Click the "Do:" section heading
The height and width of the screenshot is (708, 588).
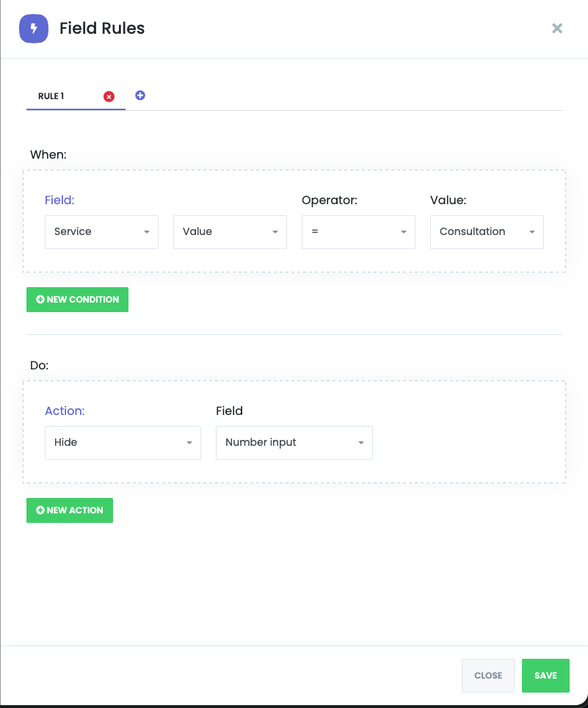pos(39,365)
